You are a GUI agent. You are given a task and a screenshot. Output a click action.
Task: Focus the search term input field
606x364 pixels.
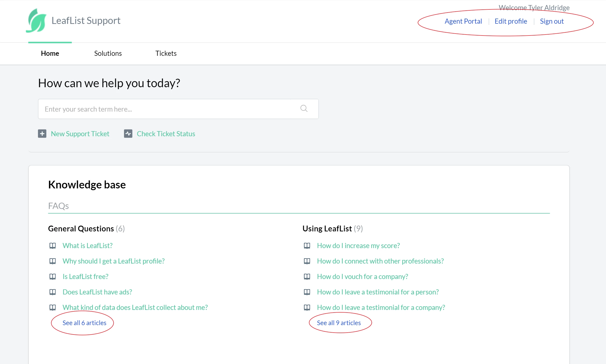point(178,109)
